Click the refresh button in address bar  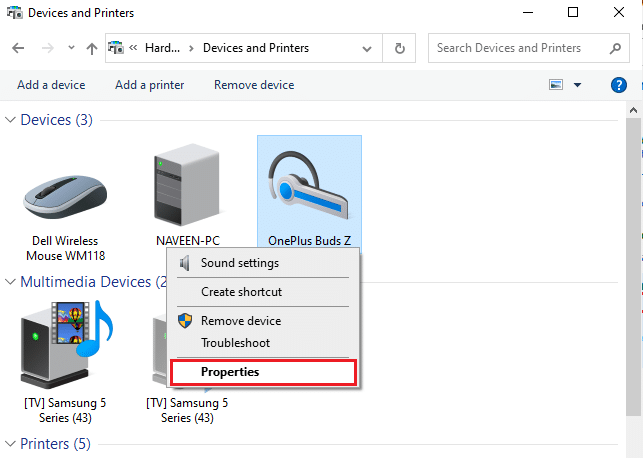[400, 48]
